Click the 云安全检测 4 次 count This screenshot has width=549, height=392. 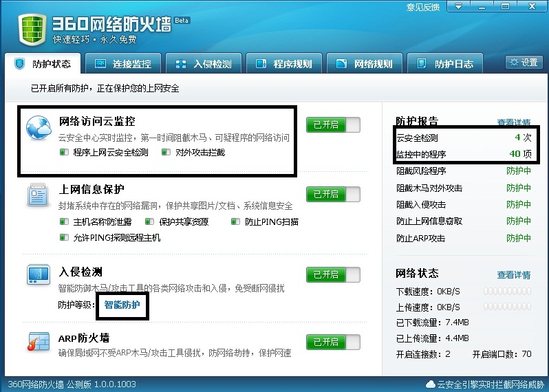pos(523,138)
